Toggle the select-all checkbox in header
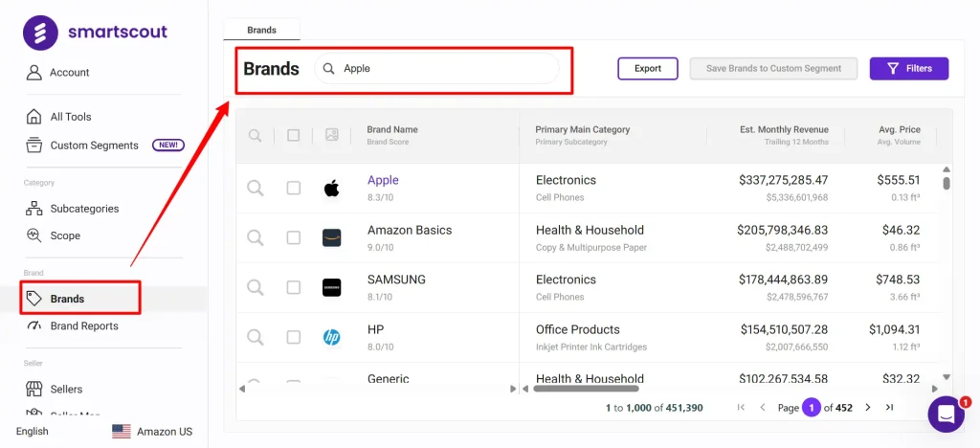The image size is (980, 448). pos(293,135)
